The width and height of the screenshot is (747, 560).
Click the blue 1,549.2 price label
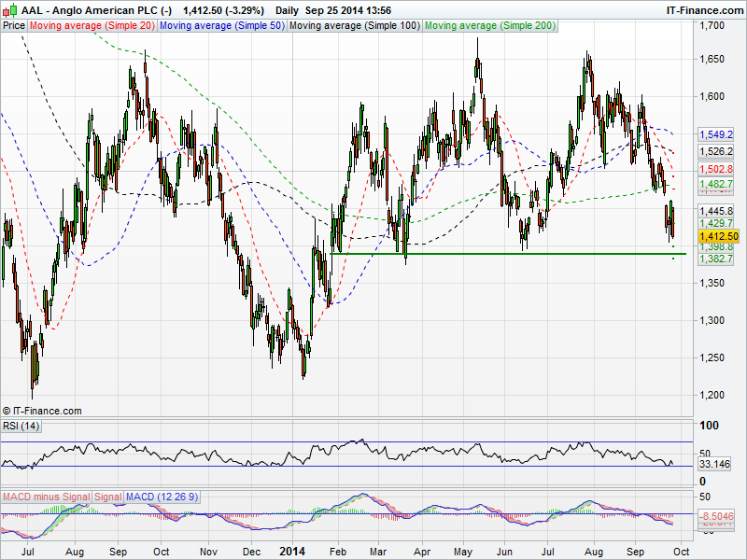[716, 134]
